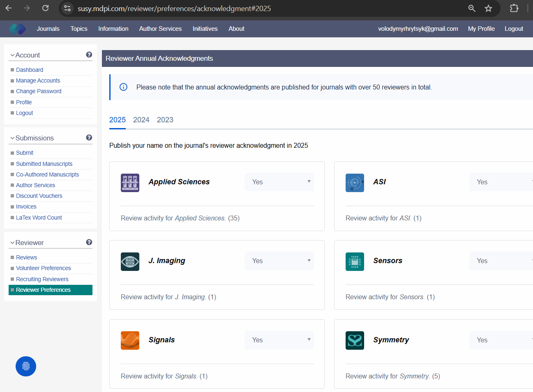Switch to the 2024 acknowledgments tab
Viewport: 533px width, 392px height.
click(x=141, y=120)
